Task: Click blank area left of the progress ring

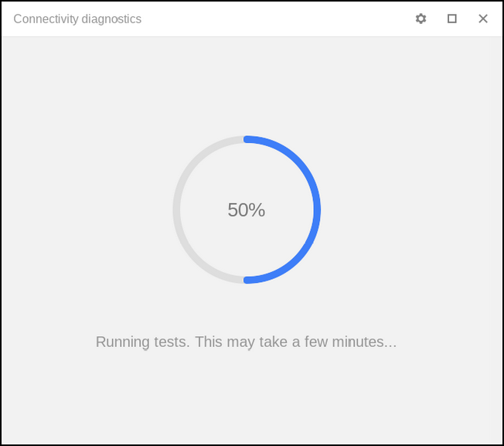Action: coord(85,209)
